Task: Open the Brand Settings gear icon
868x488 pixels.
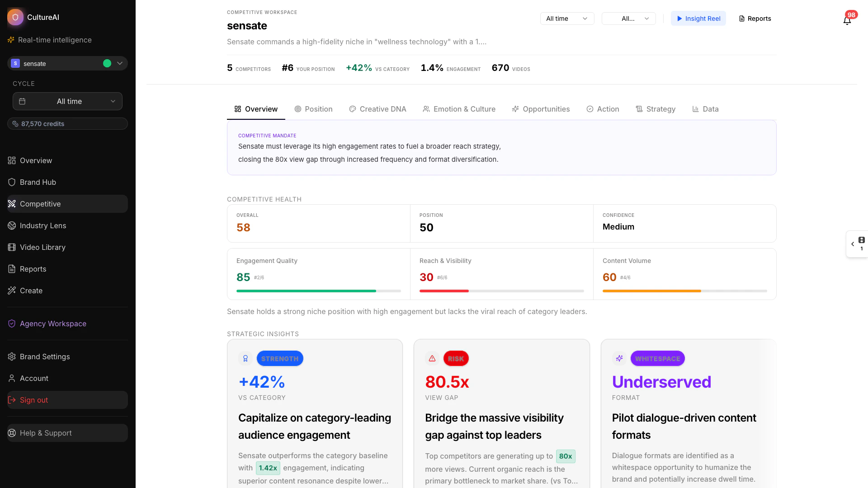Action: pyautogui.click(x=11, y=357)
